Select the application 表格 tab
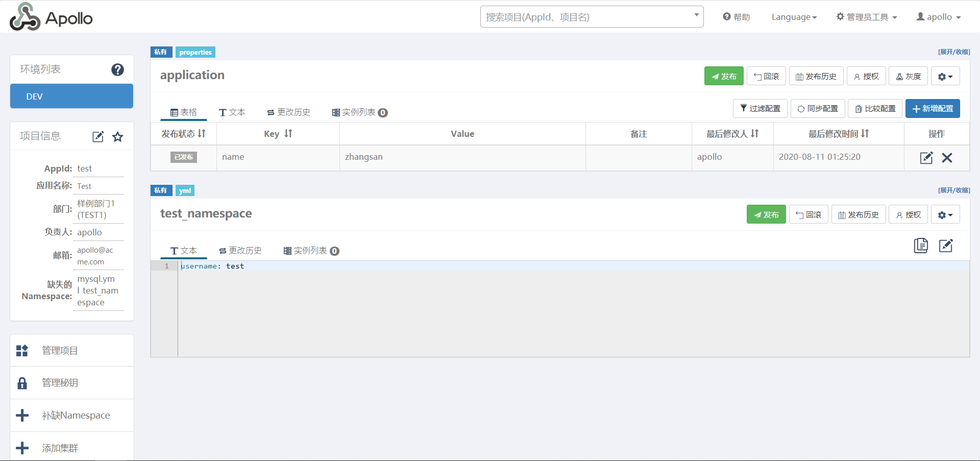 184,112
